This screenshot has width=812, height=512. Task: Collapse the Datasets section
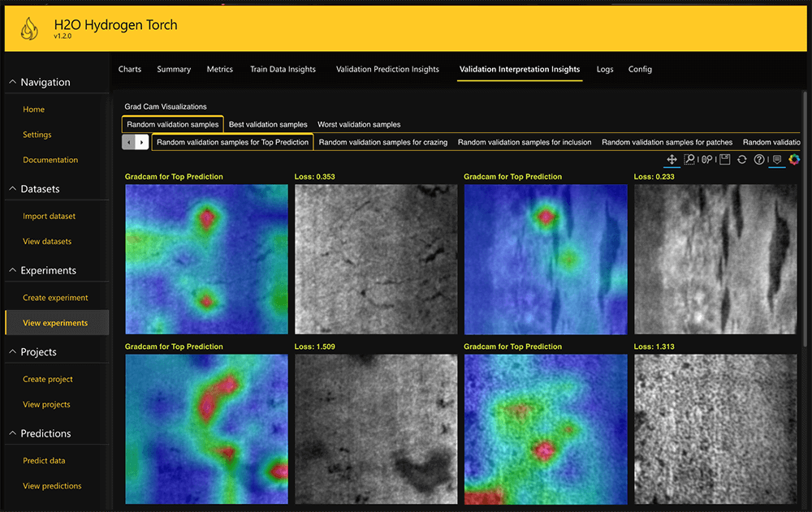point(11,188)
